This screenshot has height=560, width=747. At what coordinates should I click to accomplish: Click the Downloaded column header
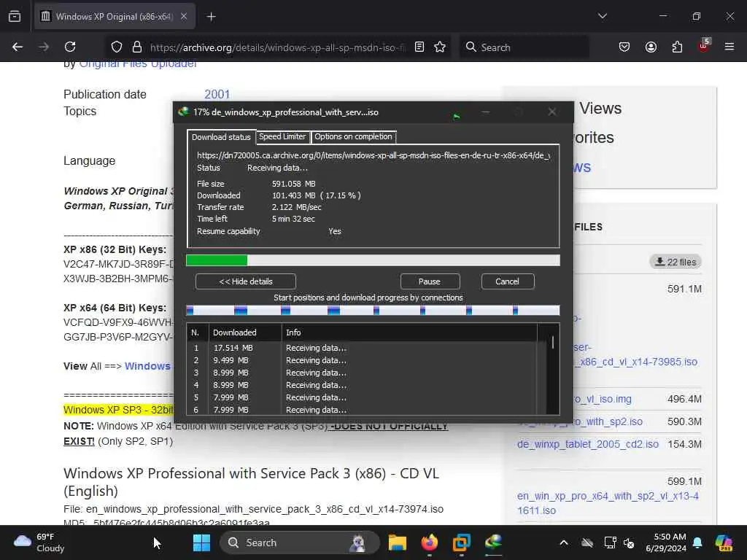pos(245,332)
